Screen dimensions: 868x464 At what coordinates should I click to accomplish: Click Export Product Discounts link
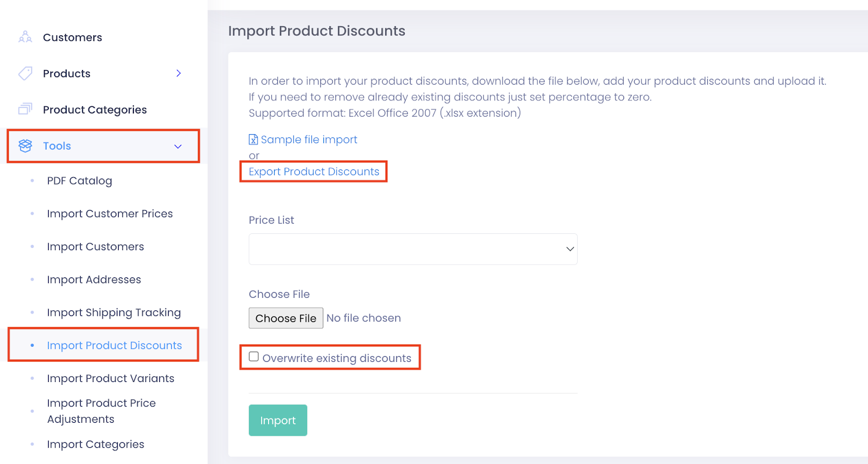pyautogui.click(x=314, y=171)
